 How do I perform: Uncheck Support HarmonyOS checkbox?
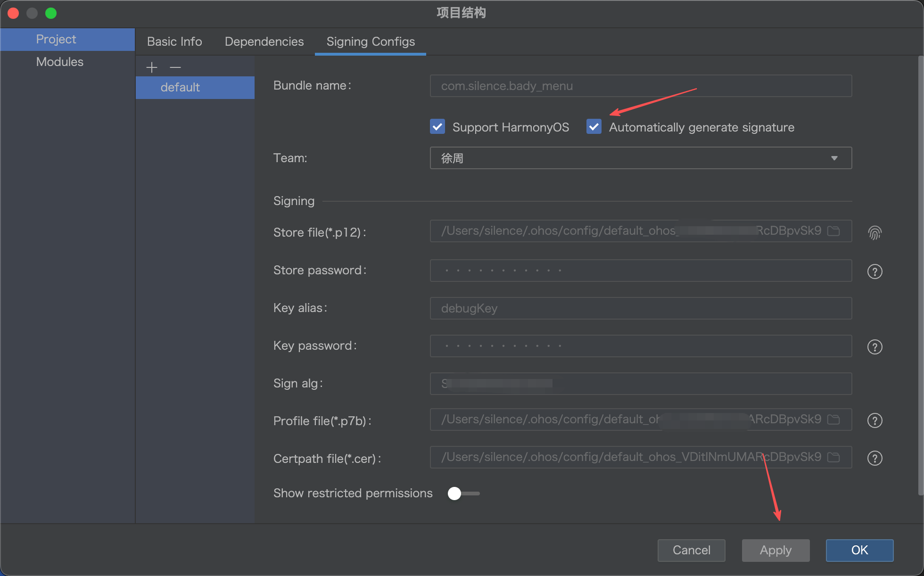437,127
